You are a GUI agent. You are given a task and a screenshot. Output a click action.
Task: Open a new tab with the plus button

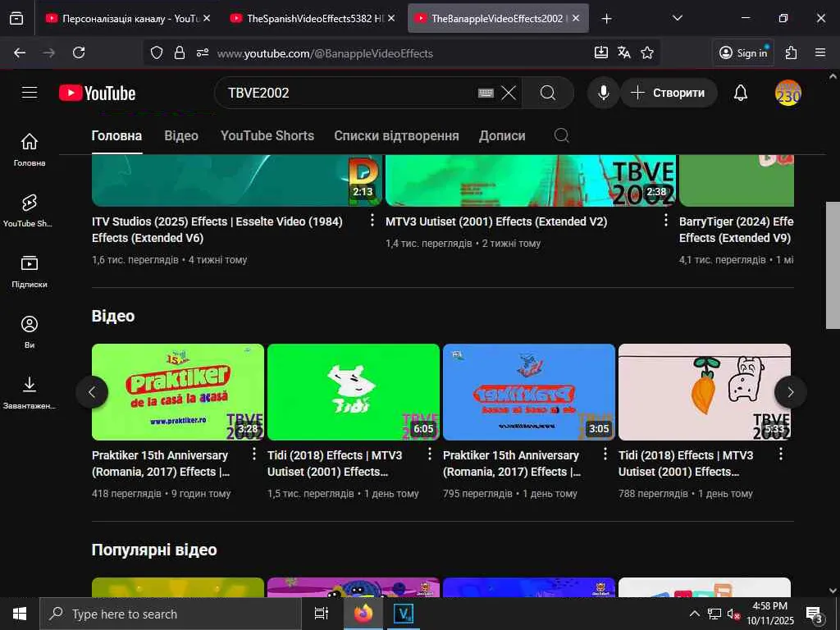[606, 19]
